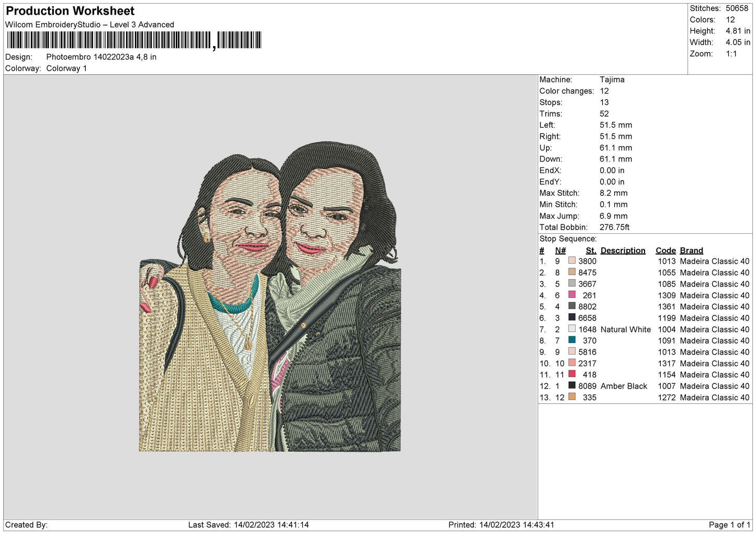Click the 'Natural White' description
The image size is (756, 534).
(x=626, y=330)
